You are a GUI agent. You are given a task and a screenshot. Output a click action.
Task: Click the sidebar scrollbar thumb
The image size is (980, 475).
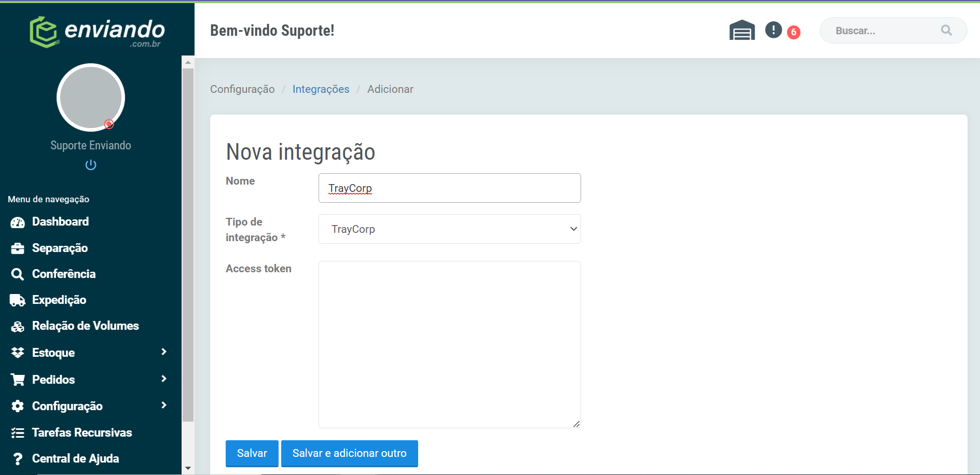pyautogui.click(x=188, y=245)
